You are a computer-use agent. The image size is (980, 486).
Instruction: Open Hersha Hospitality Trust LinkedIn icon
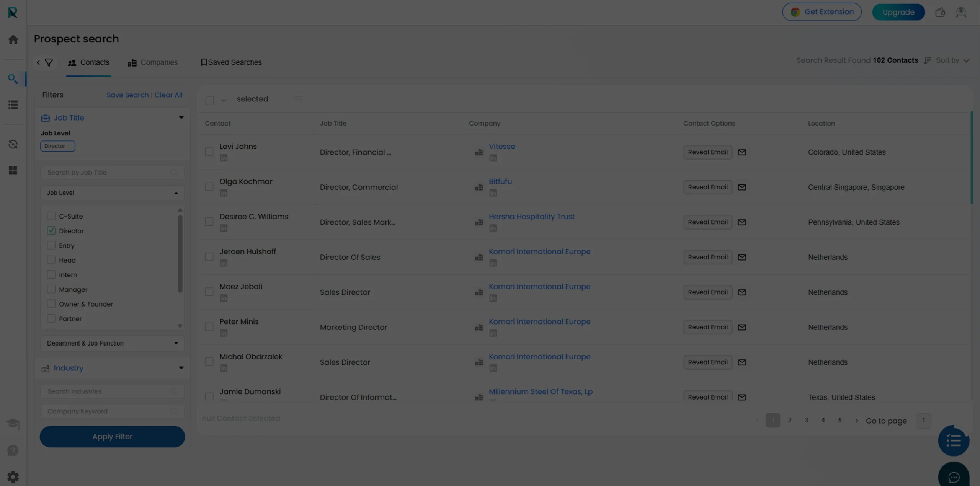click(493, 228)
